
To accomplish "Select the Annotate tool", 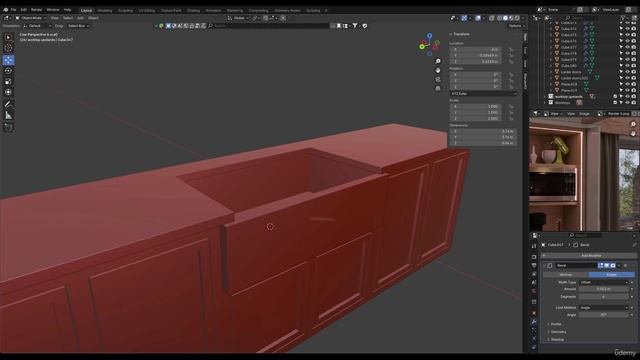I will point(8,104).
